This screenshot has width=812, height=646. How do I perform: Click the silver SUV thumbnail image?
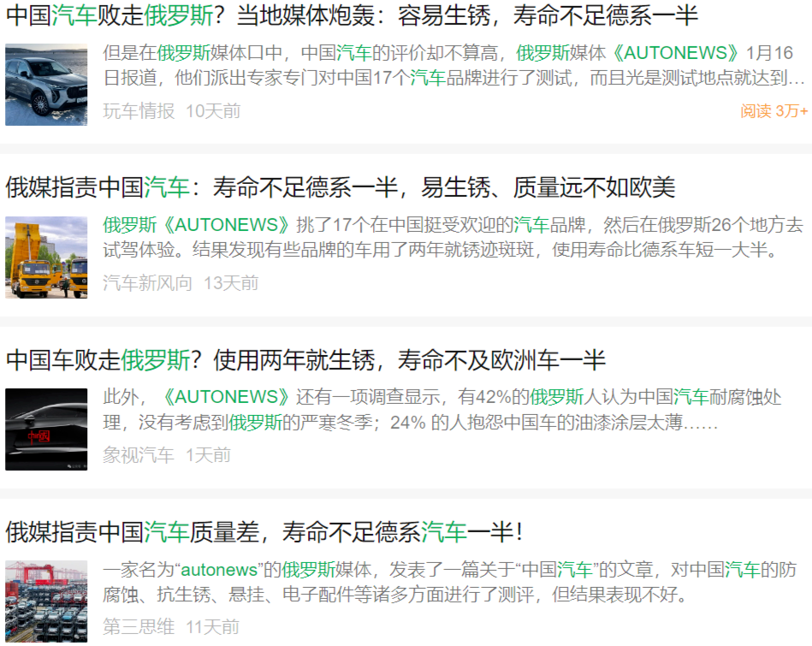46,85
